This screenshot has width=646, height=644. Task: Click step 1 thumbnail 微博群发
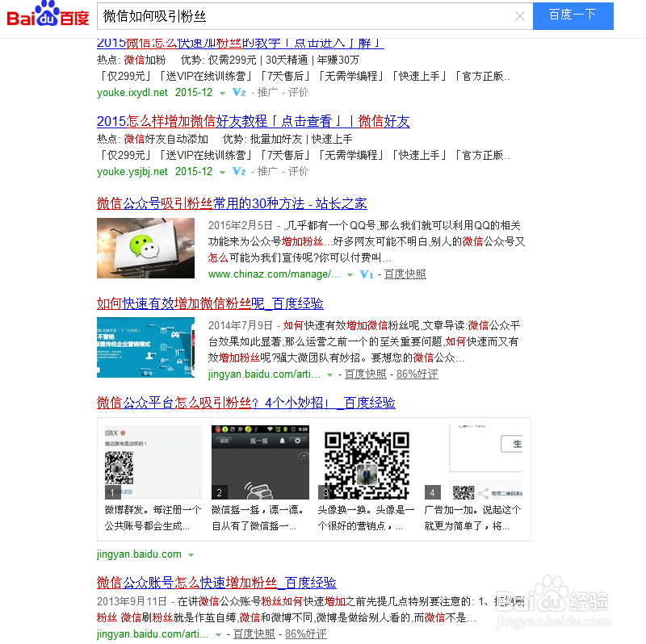pos(153,462)
